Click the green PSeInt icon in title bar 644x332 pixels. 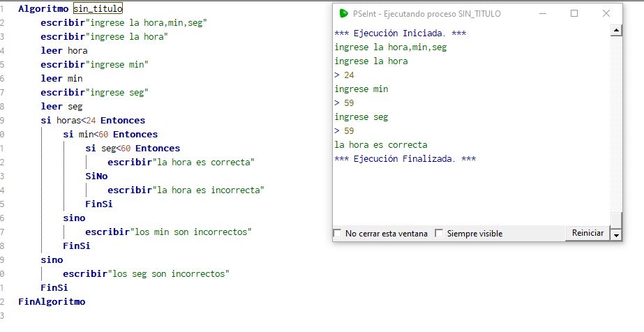(x=343, y=13)
